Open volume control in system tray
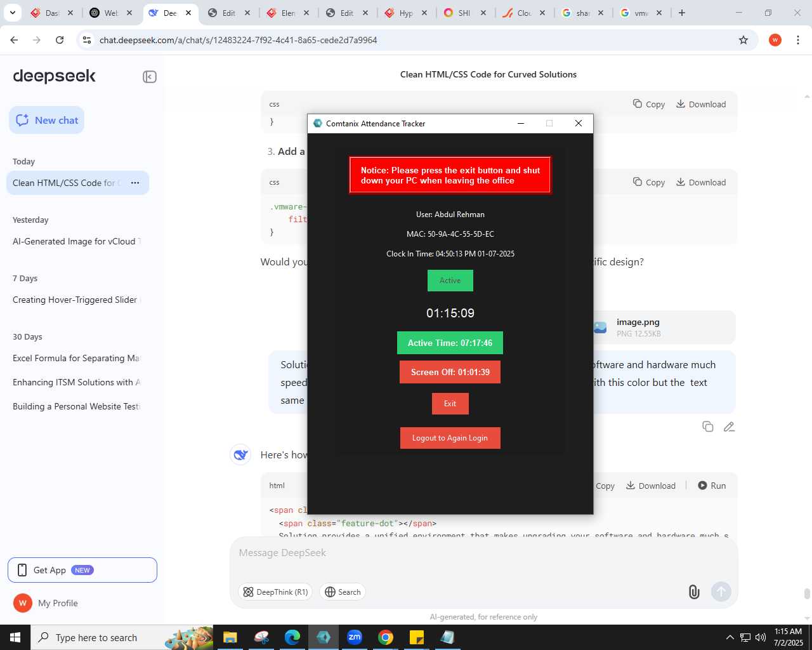 (761, 637)
